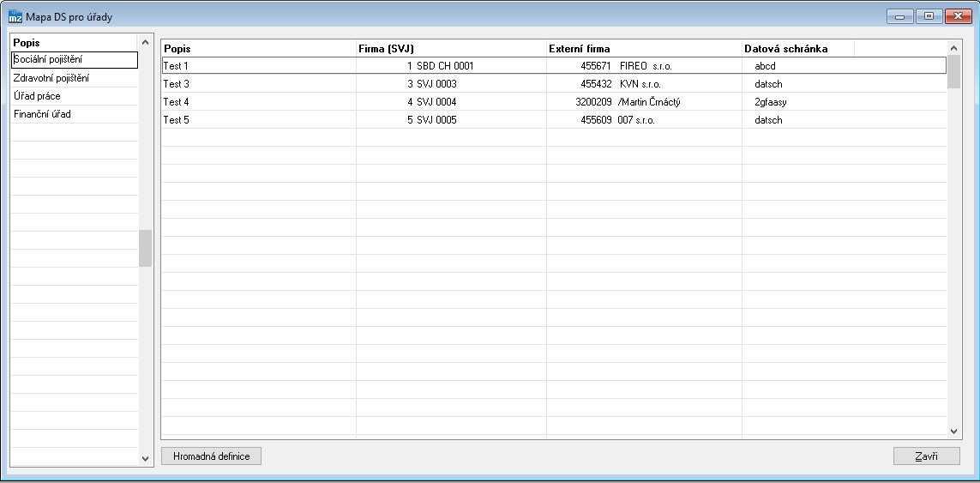Close the Mapa DS pro úřady window
Image resolution: width=980 pixels, height=483 pixels.
(x=958, y=17)
